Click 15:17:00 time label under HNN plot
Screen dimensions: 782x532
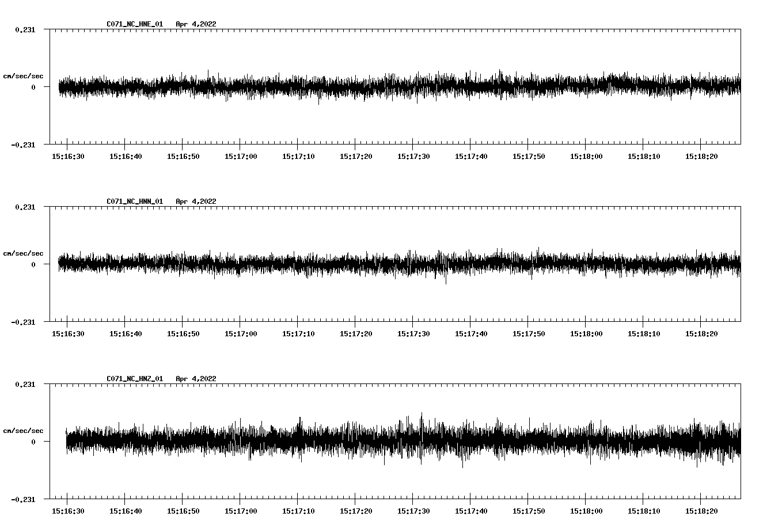click(241, 334)
